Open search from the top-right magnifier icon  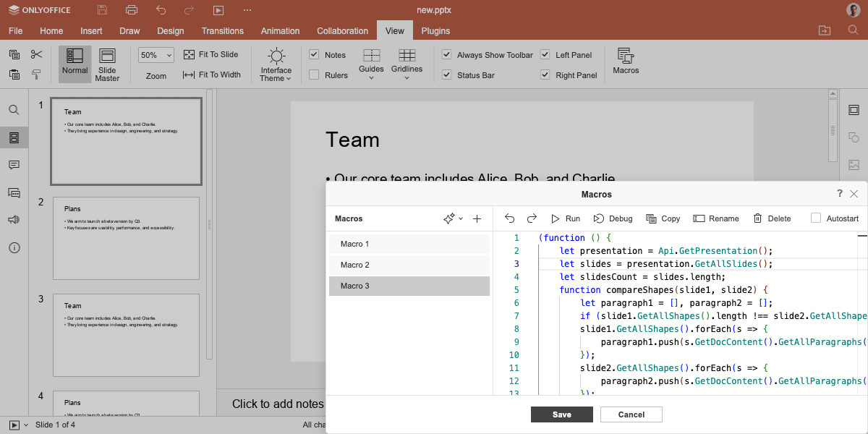(x=853, y=30)
